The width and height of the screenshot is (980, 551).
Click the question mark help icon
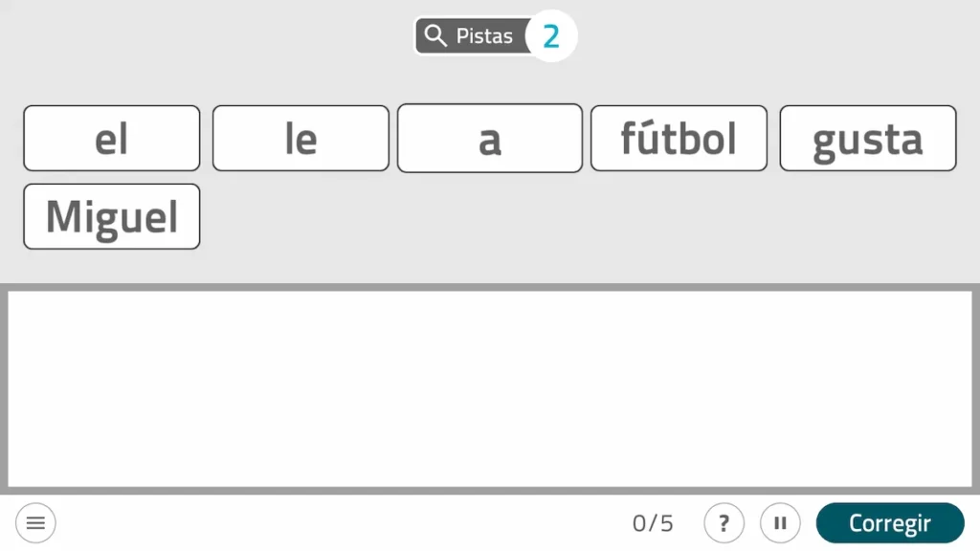tap(724, 523)
